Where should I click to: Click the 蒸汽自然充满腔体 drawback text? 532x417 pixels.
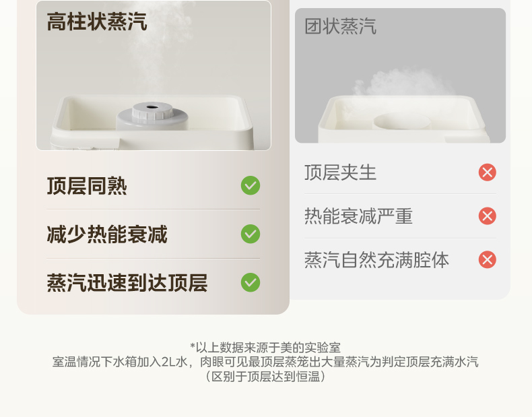376,260
